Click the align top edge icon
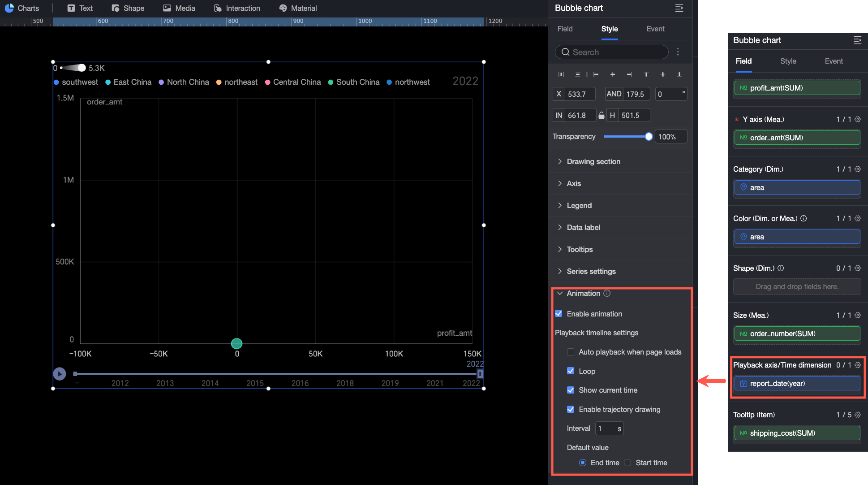The width and height of the screenshot is (868, 485). coord(646,74)
